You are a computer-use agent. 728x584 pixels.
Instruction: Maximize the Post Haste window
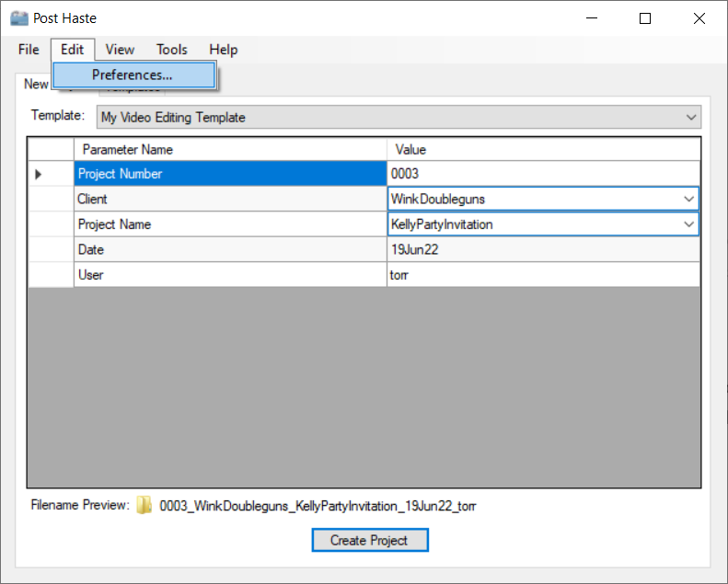(645, 18)
